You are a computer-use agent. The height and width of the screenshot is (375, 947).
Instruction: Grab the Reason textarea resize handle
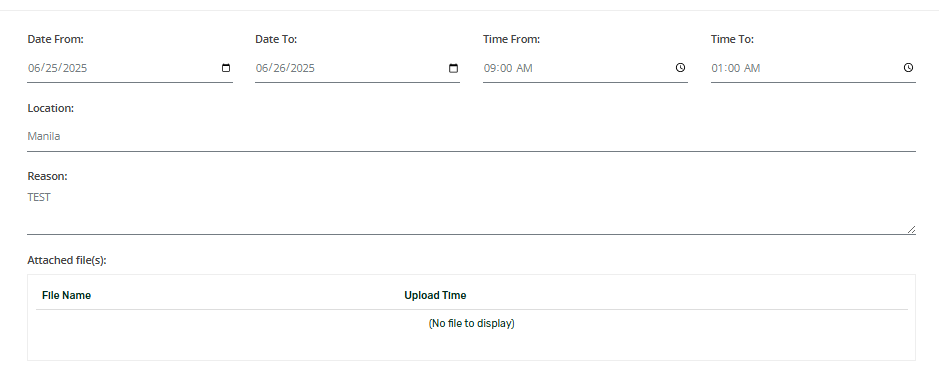(x=911, y=229)
